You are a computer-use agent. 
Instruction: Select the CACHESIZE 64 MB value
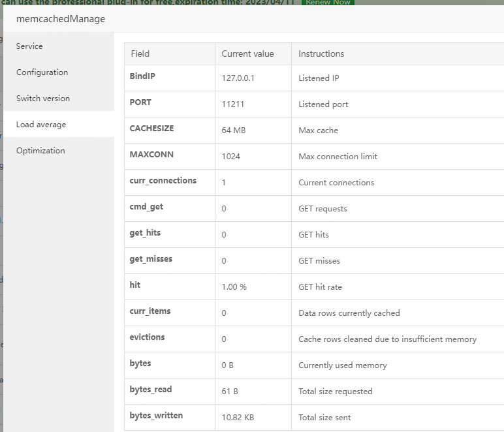[233, 131]
